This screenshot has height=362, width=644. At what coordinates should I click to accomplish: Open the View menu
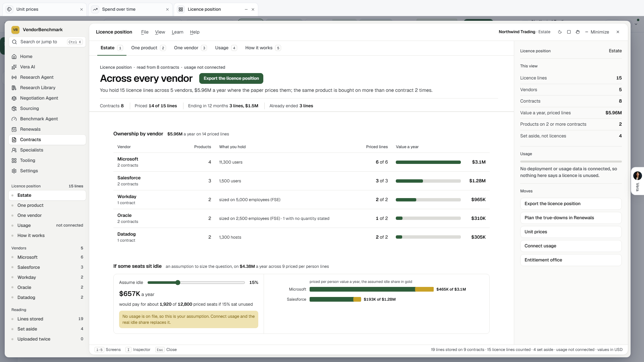[160, 32]
